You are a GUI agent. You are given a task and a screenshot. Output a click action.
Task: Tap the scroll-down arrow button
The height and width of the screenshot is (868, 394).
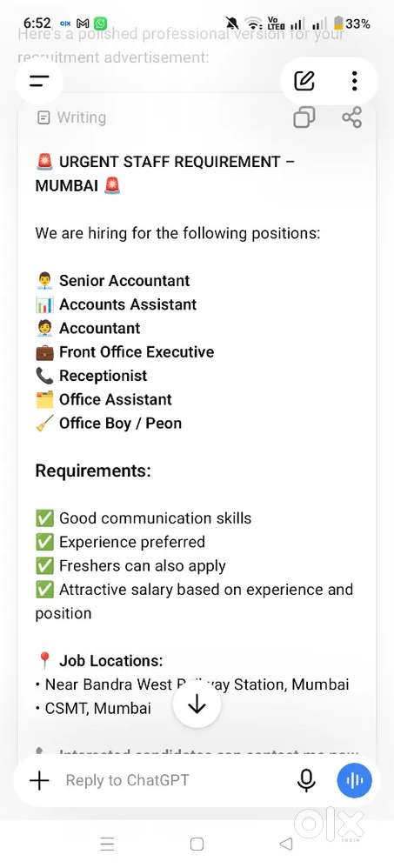[197, 704]
